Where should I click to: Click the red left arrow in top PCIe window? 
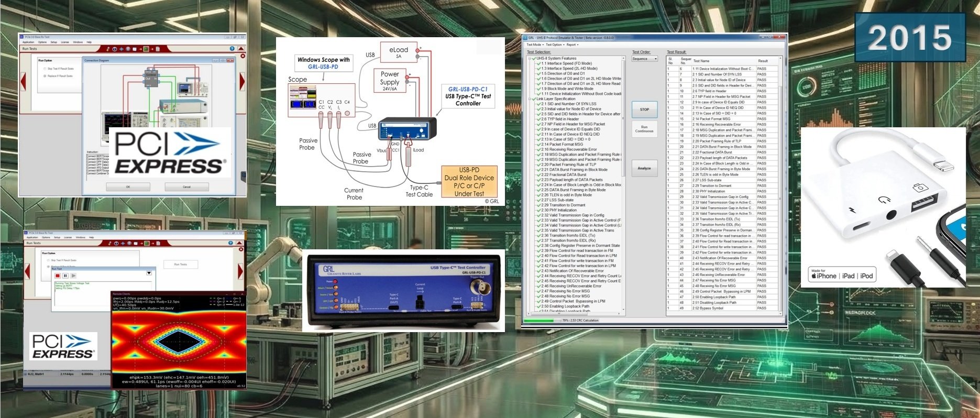(x=23, y=82)
